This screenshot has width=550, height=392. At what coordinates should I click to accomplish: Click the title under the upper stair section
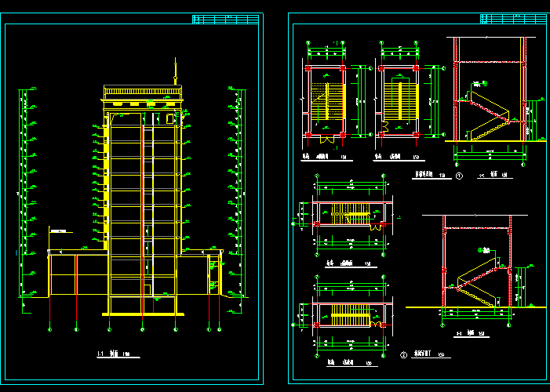(x=494, y=175)
